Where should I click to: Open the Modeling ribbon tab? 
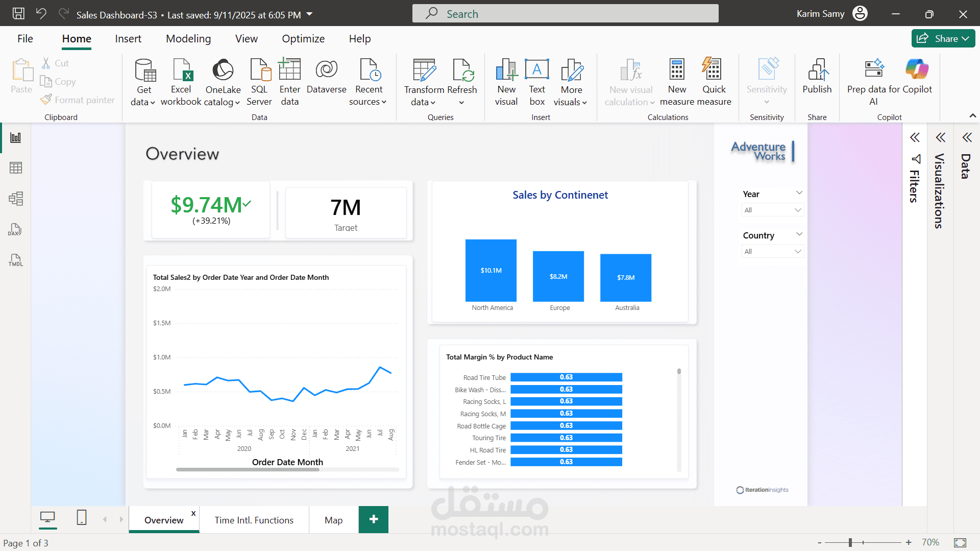pyautogui.click(x=188, y=39)
